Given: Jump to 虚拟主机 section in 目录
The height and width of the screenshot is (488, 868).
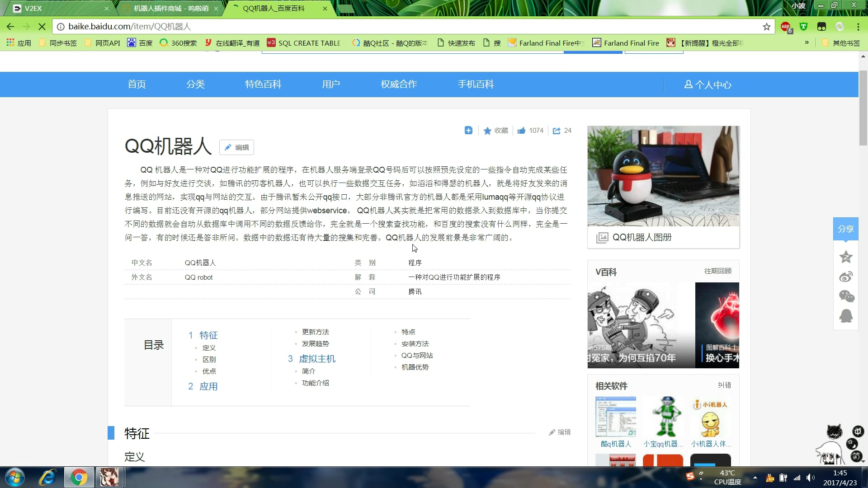Looking at the screenshot, I should click(x=317, y=359).
